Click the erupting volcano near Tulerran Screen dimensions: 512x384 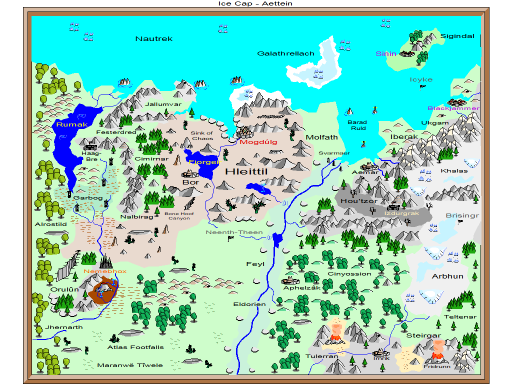coord(335,332)
